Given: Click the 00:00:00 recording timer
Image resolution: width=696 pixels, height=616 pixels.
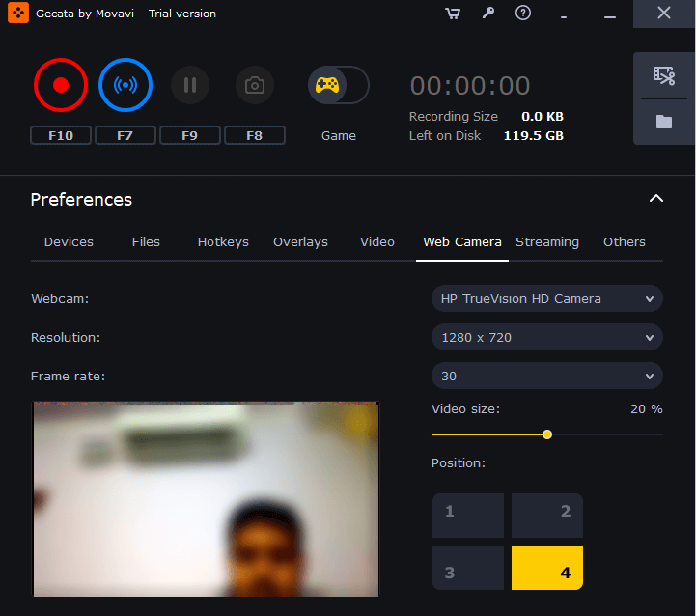Looking at the screenshot, I should 469,85.
